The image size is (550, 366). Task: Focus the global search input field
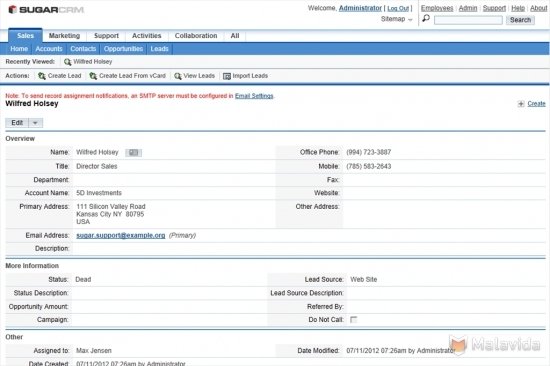pyautogui.click(x=468, y=20)
